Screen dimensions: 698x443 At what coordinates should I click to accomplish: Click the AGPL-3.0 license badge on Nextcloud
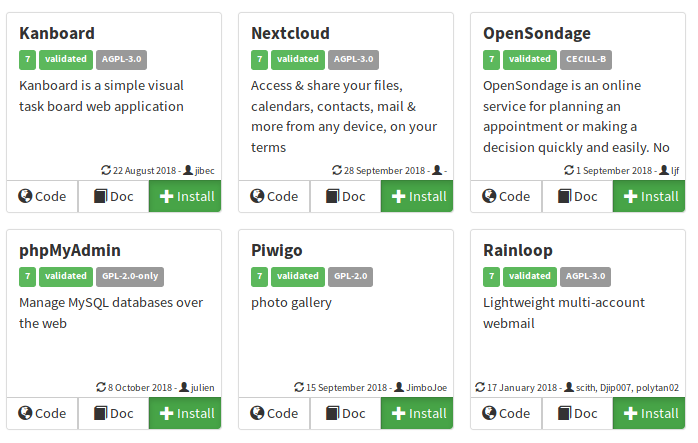click(353, 60)
